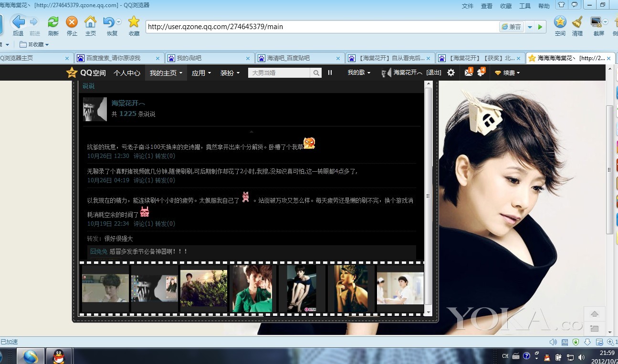Pause the Qzone background music
This screenshot has height=364, width=618.
click(x=330, y=73)
